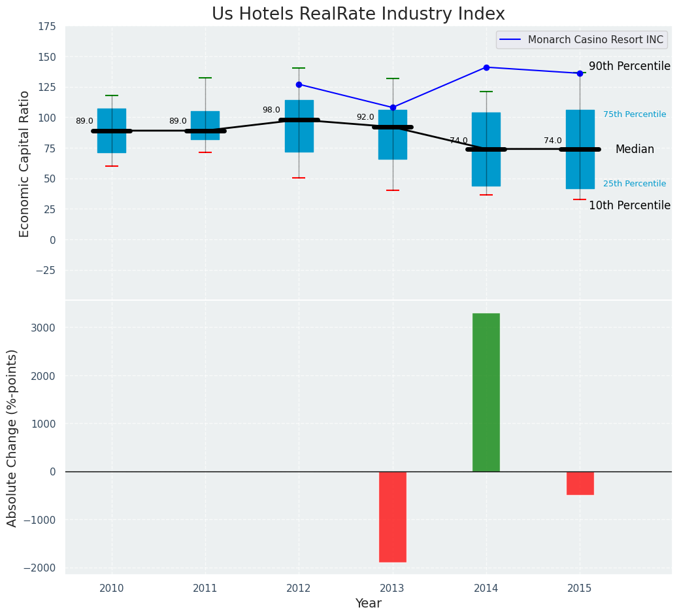The image size is (679, 616).
Task: Click the Monarch Casino Resort INC legend entry
Action: (x=595, y=40)
